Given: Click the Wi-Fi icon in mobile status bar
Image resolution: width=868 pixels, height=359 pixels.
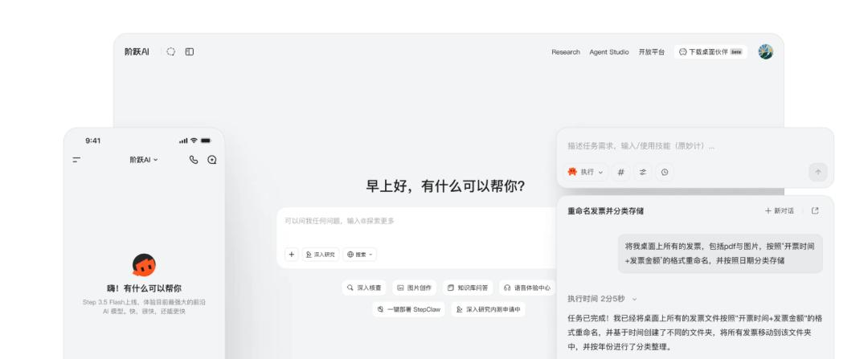Looking at the screenshot, I should pyautogui.click(x=194, y=141).
